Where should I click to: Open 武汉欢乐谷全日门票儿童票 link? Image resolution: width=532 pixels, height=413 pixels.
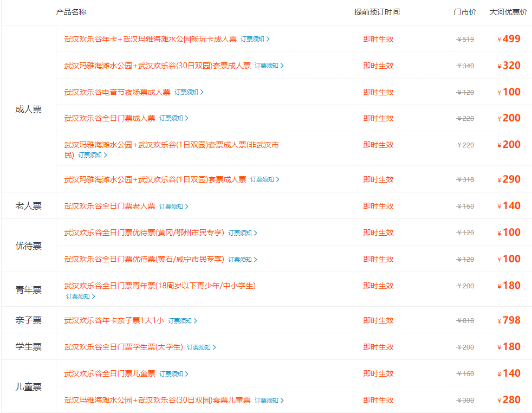(x=109, y=373)
